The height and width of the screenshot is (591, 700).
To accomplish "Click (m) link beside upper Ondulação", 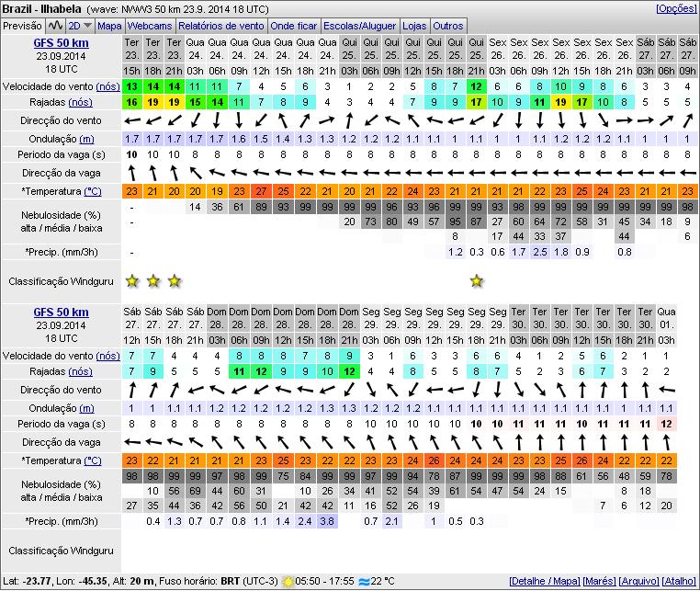I will pos(86,139).
